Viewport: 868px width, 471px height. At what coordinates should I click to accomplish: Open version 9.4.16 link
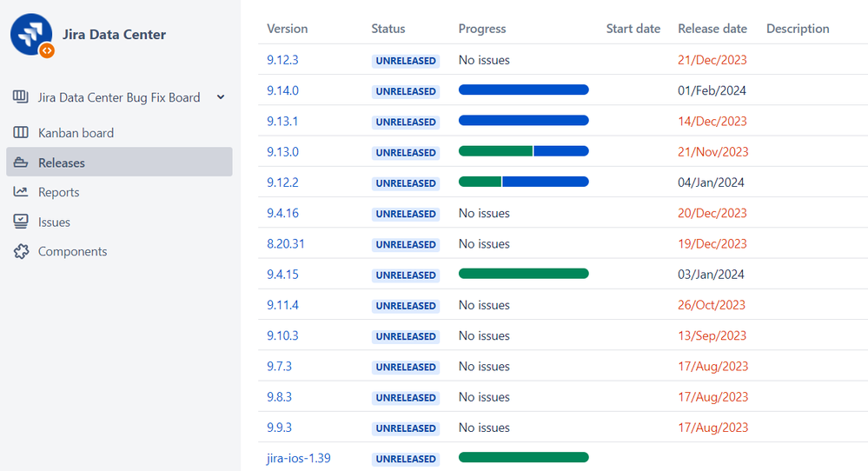pos(282,213)
